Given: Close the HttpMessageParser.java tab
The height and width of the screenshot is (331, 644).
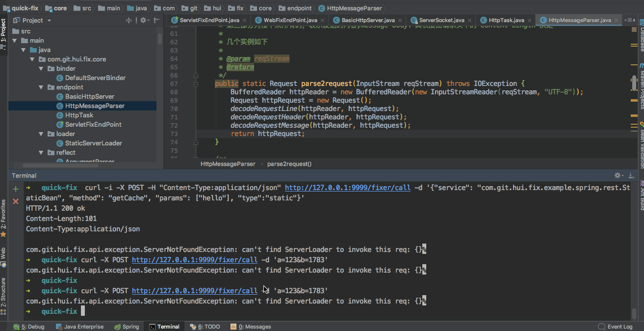Looking at the screenshot, I should [x=616, y=20].
